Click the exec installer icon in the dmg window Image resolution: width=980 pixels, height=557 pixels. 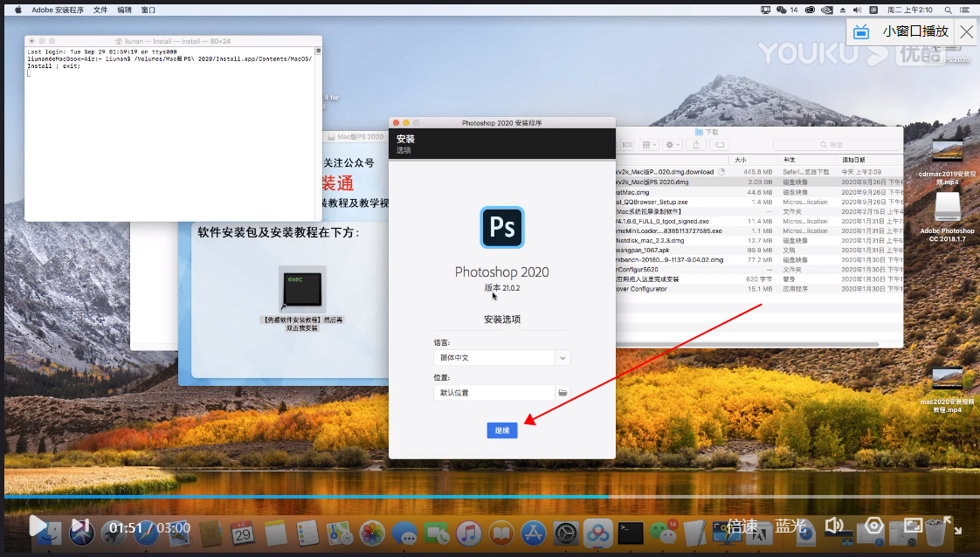[x=302, y=288]
